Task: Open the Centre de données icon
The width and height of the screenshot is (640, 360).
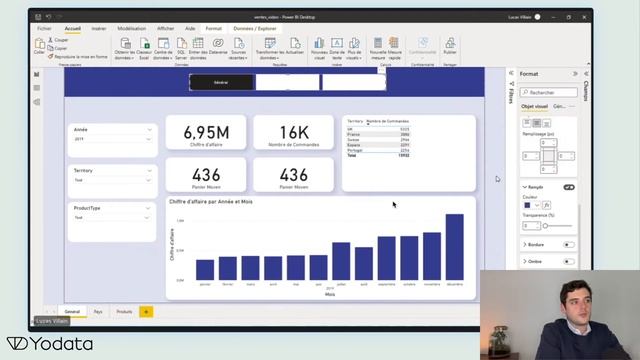Action: [163, 43]
